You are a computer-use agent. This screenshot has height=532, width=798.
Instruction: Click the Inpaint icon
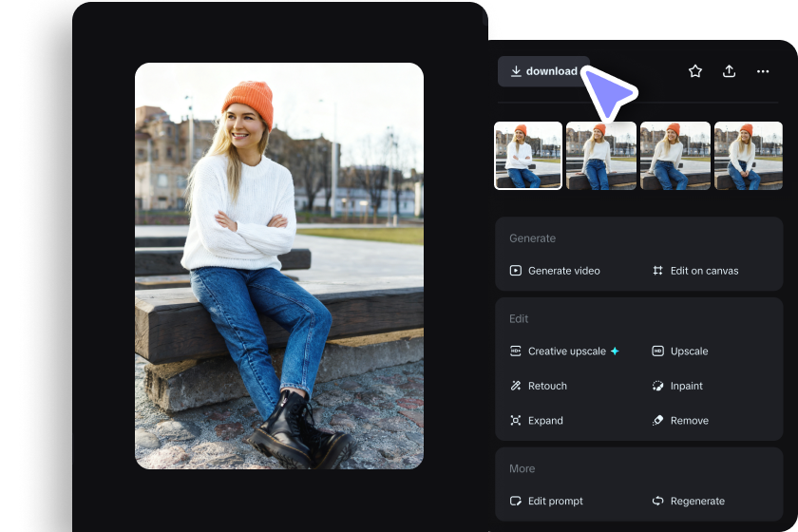pos(658,386)
